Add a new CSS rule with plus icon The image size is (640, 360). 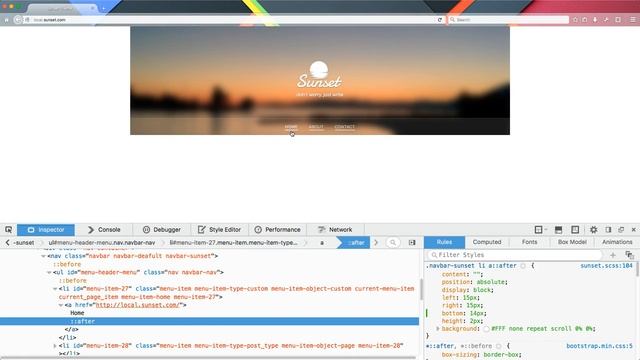pyautogui.click(x=613, y=255)
